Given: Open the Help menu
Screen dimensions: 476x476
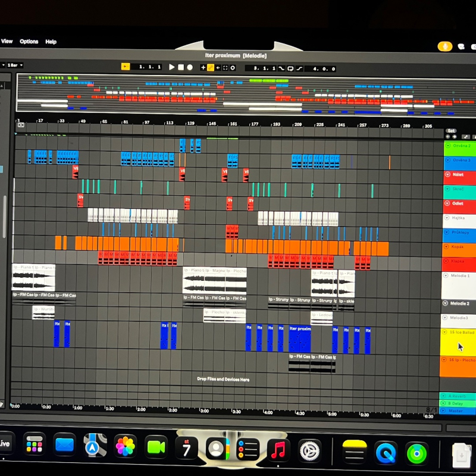Looking at the screenshot, I should coord(51,42).
